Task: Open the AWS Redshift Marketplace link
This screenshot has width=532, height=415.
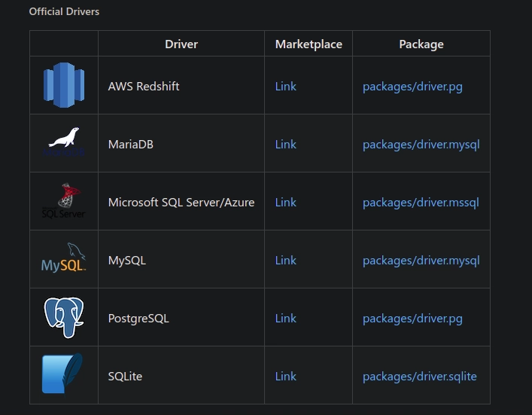Action: (286, 87)
